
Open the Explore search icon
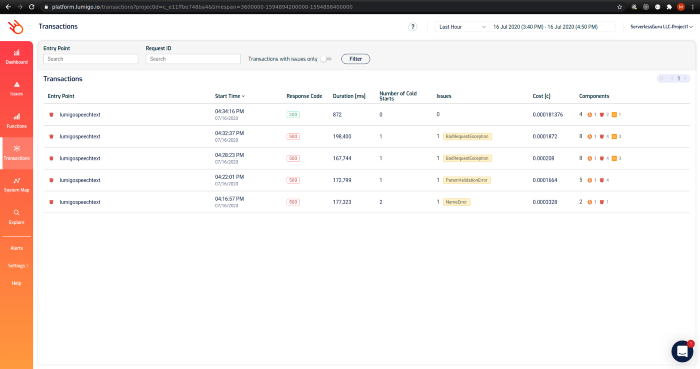click(17, 213)
